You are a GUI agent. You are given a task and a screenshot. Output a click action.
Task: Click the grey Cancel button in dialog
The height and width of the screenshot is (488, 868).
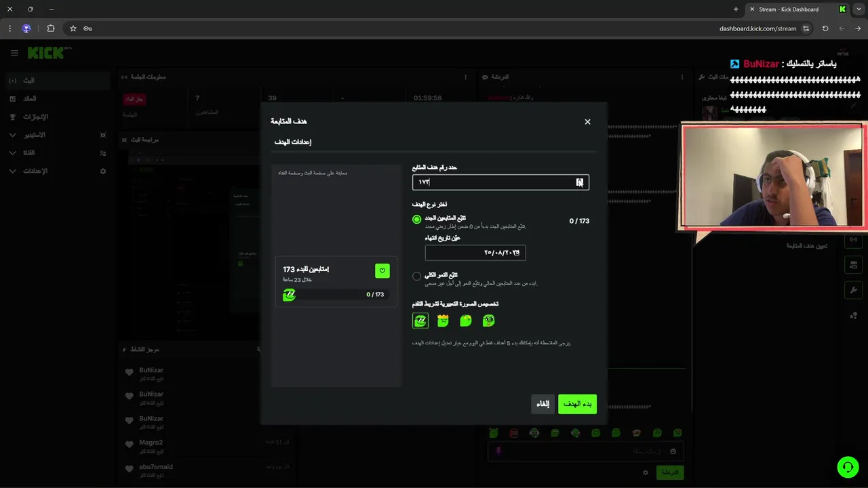[543, 404]
